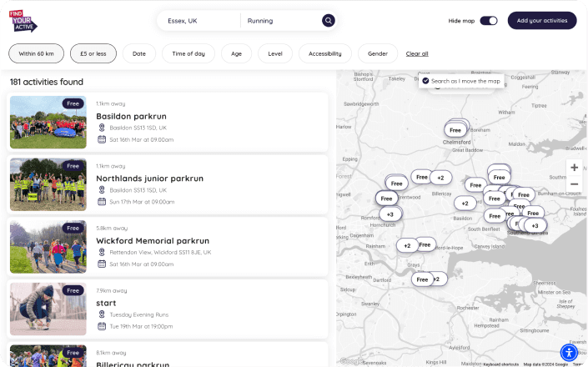Click Basildon parkrun location pin icon
Screen dimensions: 588x367
click(x=102, y=128)
